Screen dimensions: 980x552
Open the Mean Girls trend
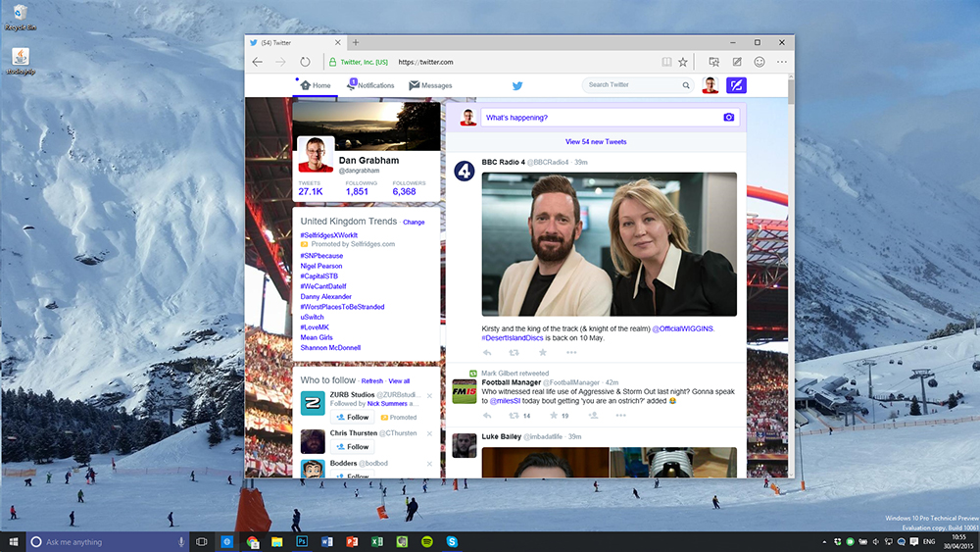(317, 337)
